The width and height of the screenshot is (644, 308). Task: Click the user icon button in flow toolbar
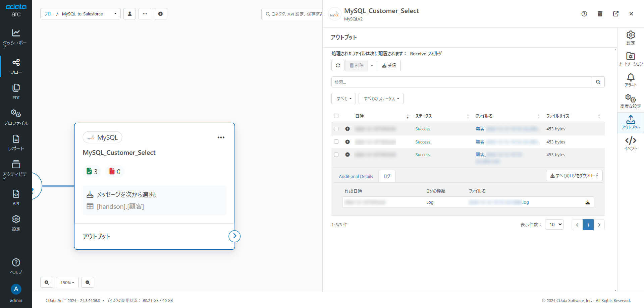click(x=129, y=14)
